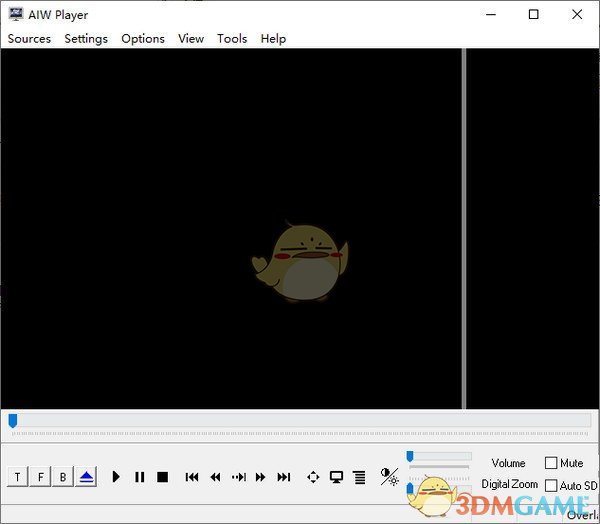This screenshot has height=524, width=600.
Task: Click the Stop playback square icon
Action: pyautogui.click(x=162, y=477)
